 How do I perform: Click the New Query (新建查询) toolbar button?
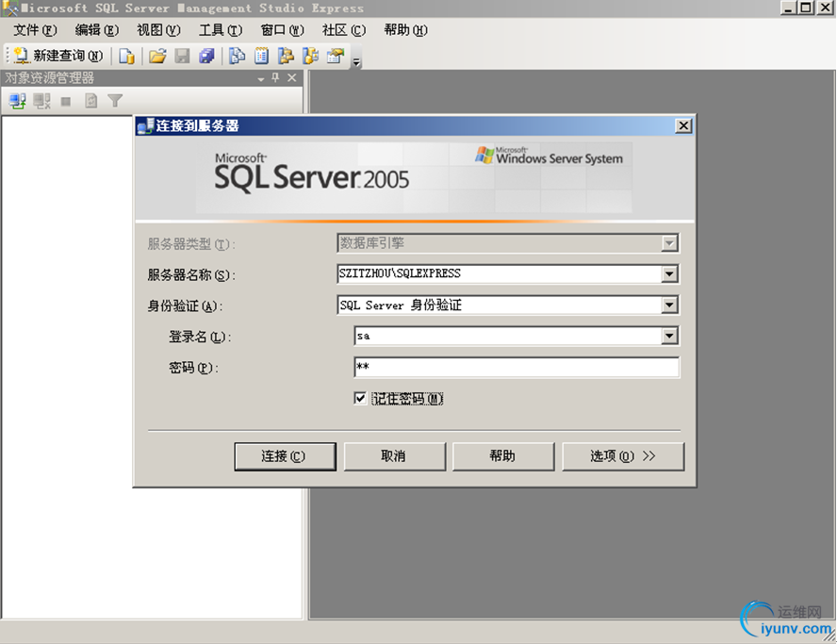coord(57,56)
